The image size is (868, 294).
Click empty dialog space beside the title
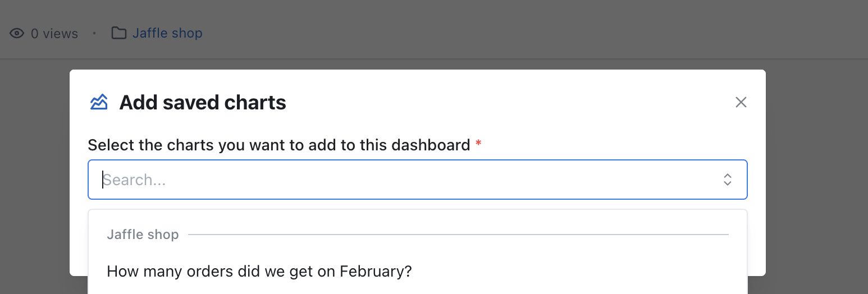tap(505, 103)
